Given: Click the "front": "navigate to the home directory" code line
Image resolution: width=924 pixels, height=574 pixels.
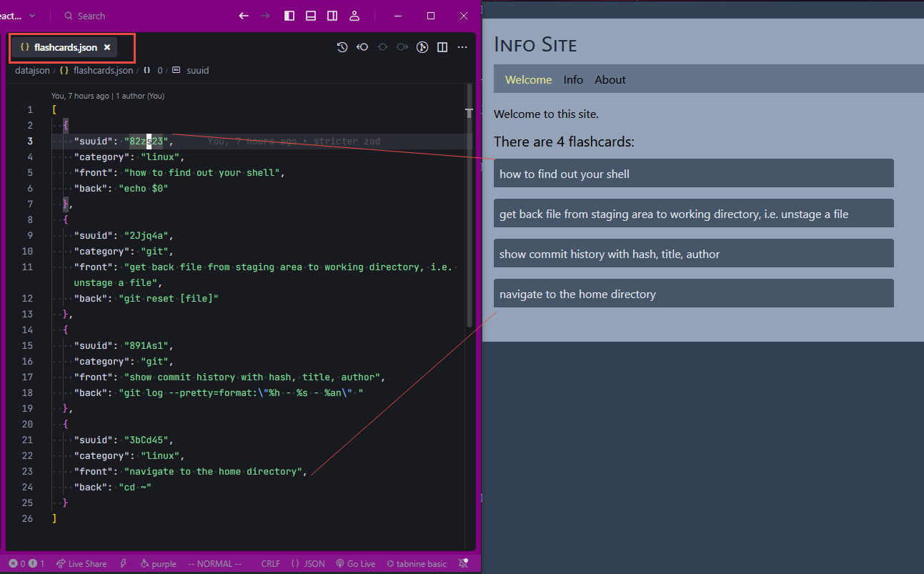Looking at the screenshot, I should 190,471.
